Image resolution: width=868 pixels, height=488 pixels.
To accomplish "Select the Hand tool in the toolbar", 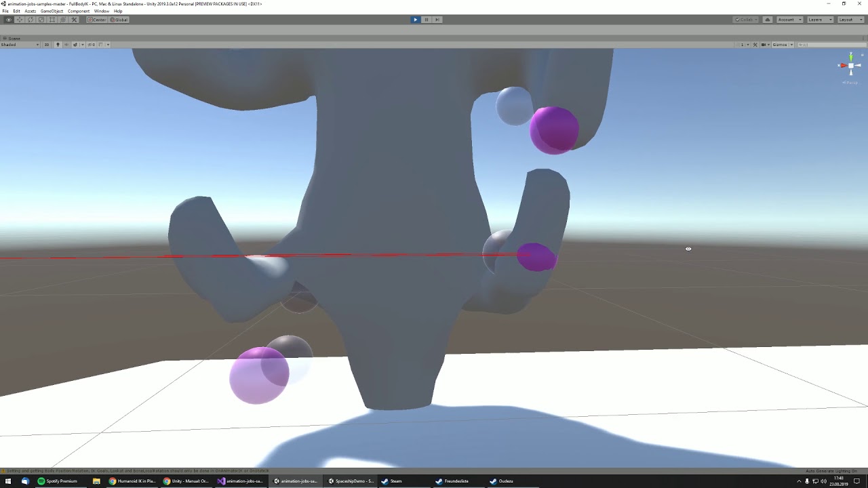I will [x=9, y=20].
